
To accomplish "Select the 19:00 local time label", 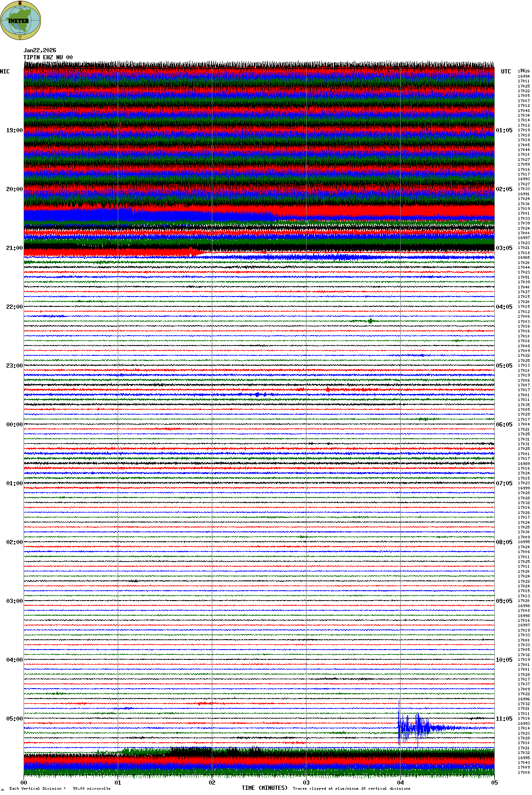I will (x=14, y=130).
